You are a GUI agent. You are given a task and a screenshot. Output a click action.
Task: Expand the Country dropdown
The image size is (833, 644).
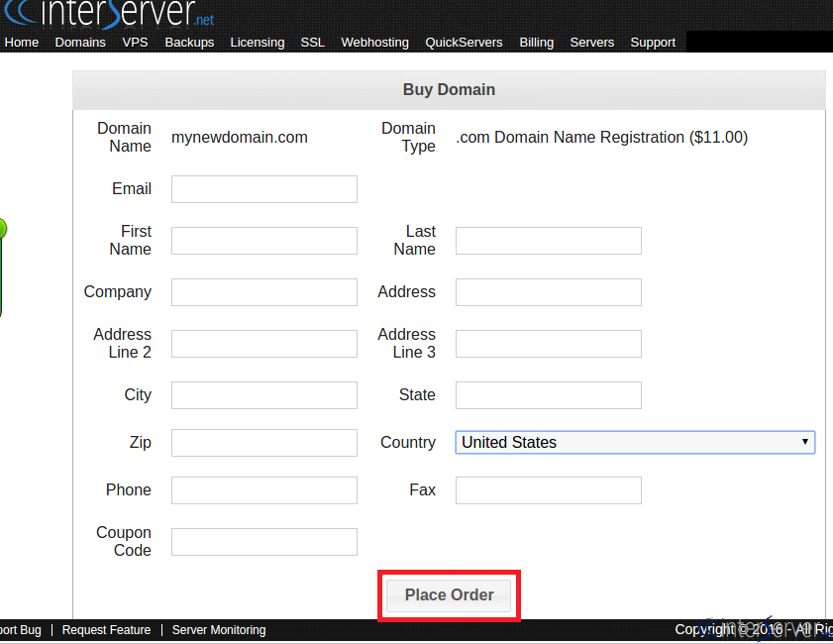[635, 442]
